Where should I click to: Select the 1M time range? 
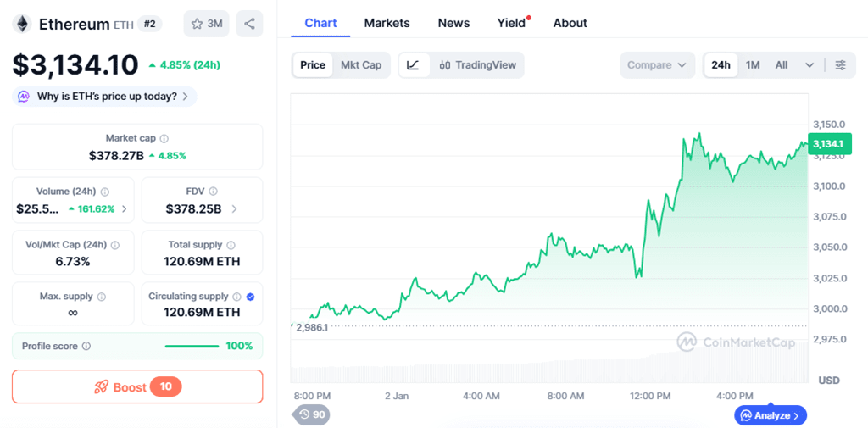(753, 65)
